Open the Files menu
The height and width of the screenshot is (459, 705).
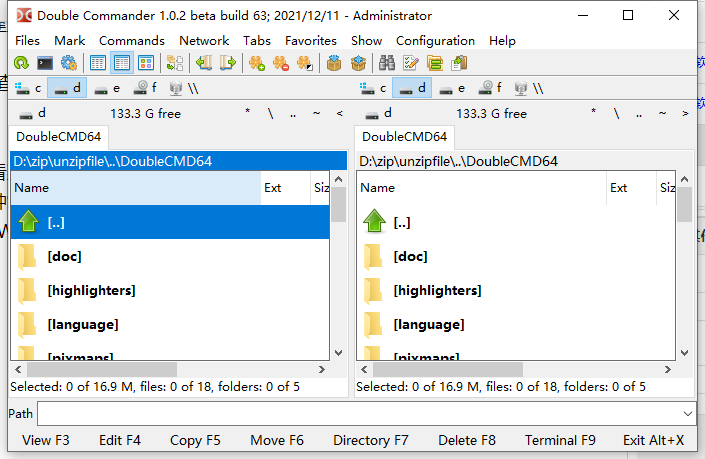click(x=27, y=41)
